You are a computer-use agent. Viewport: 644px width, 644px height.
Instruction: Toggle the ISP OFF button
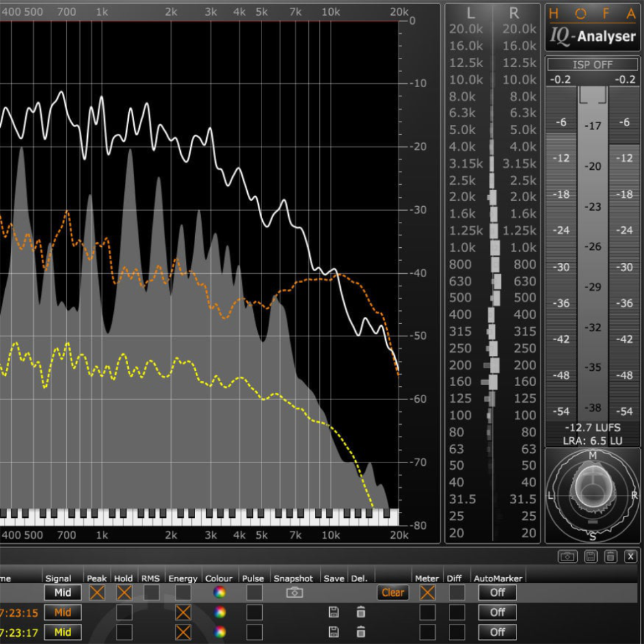[593, 65]
